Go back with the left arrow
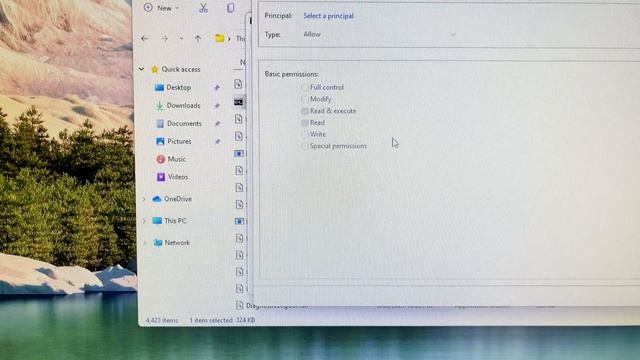 point(144,38)
